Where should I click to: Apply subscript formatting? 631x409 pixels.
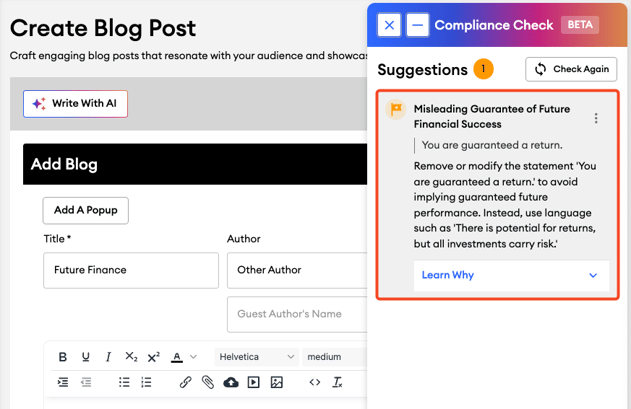coord(131,357)
